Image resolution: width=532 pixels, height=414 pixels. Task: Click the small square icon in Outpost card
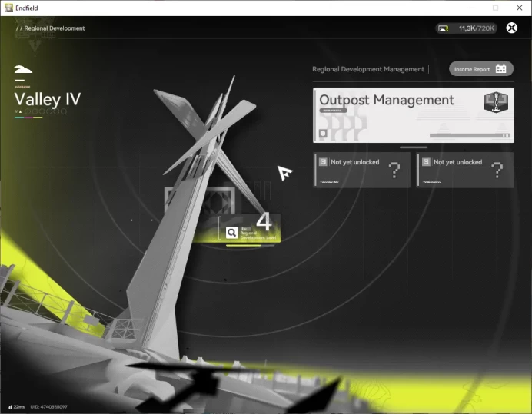tap(323, 133)
